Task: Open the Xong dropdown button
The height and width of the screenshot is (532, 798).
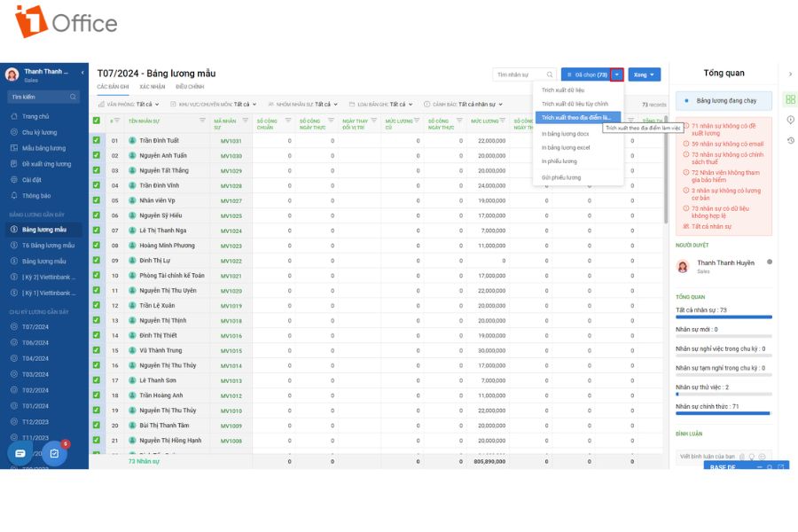Action: [x=645, y=74]
